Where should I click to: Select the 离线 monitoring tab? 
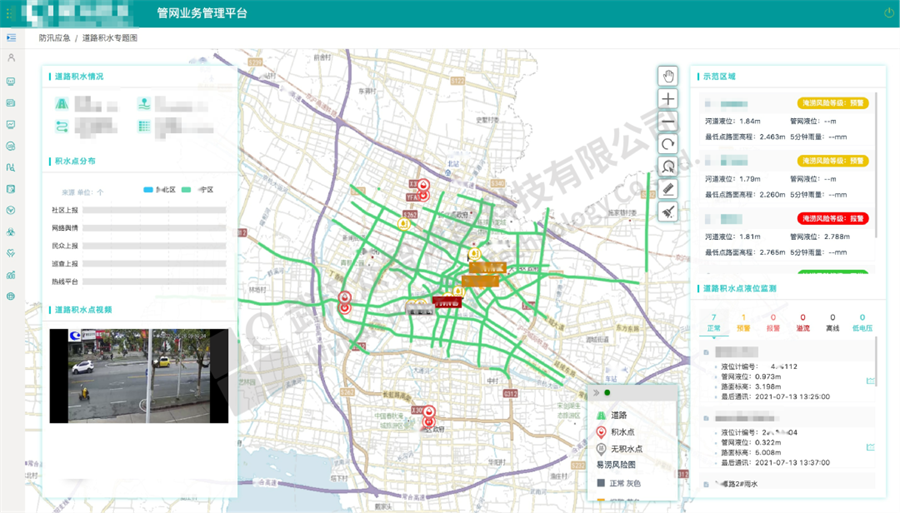[833, 323]
